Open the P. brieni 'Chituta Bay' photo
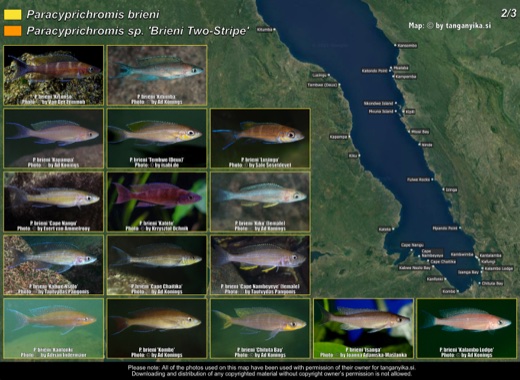Viewport: 520px width, 380px height. click(260, 328)
